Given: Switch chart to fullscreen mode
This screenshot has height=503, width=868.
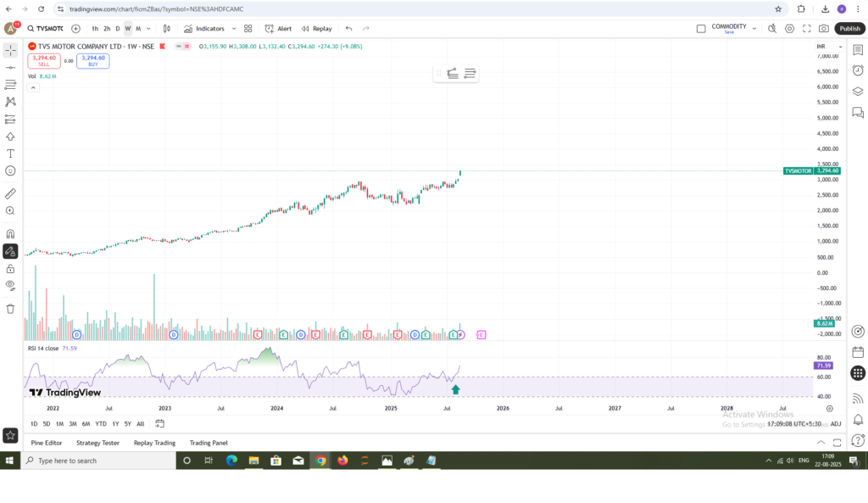Looking at the screenshot, I should click(807, 29).
